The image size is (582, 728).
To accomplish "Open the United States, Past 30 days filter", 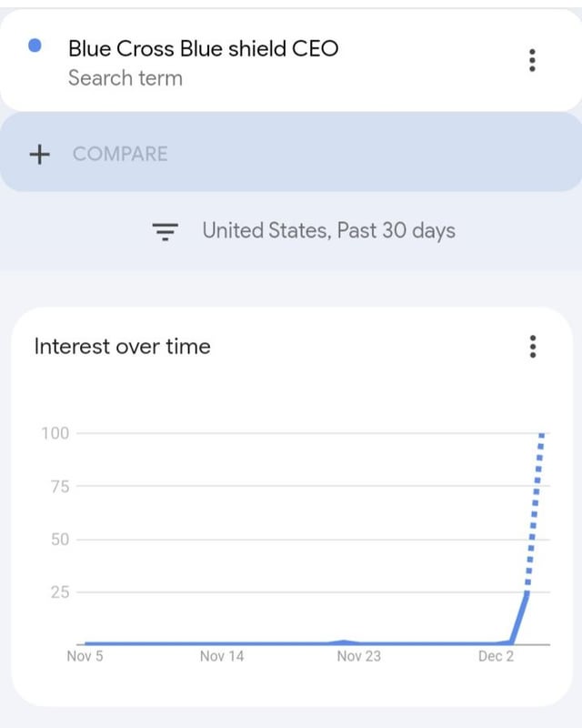I will [x=328, y=231].
